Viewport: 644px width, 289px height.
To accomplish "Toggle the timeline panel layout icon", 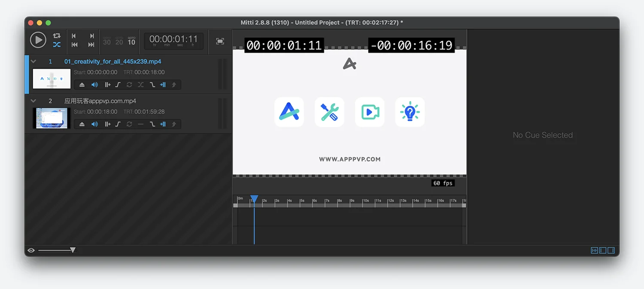I will (x=595, y=250).
